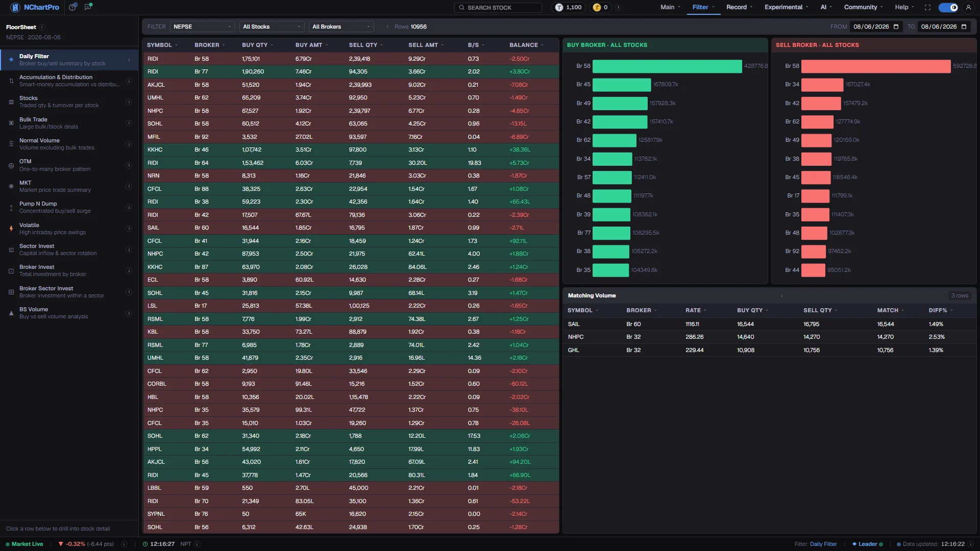Click the NChartPro logo
Screen dimensions: 980x551
[35, 7]
